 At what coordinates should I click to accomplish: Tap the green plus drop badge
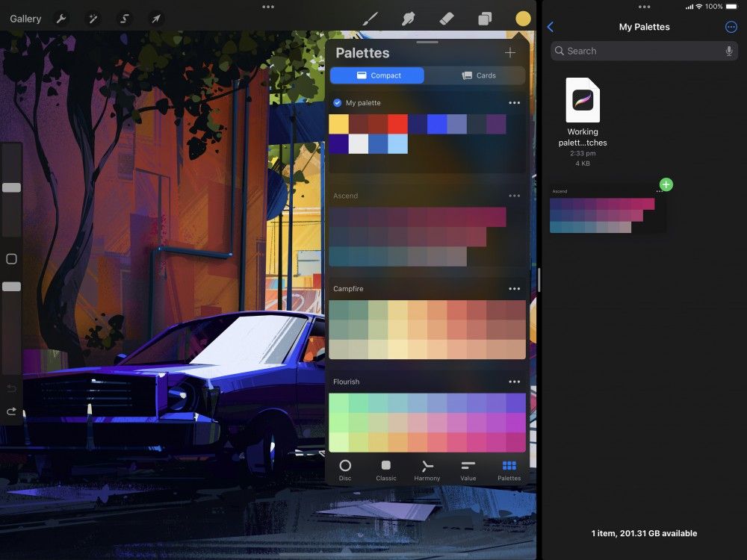(x=666, y=184)
